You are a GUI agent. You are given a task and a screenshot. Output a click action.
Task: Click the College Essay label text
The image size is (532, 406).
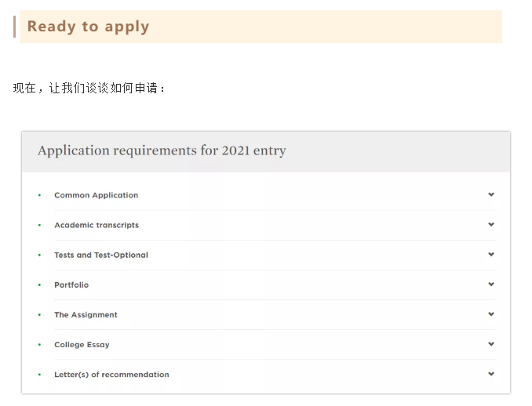[82, 345]
